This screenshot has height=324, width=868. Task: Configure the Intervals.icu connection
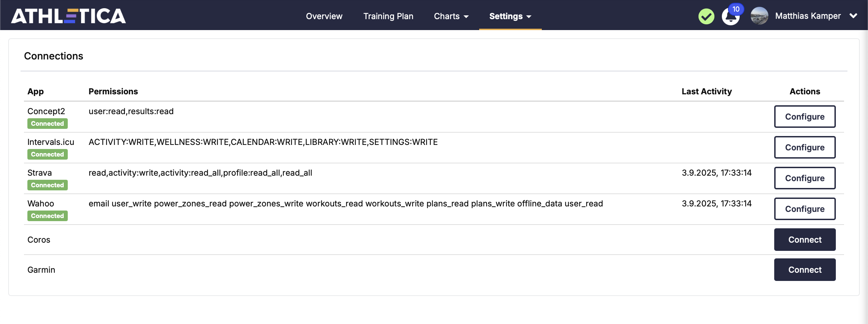[x=805, y=147]
